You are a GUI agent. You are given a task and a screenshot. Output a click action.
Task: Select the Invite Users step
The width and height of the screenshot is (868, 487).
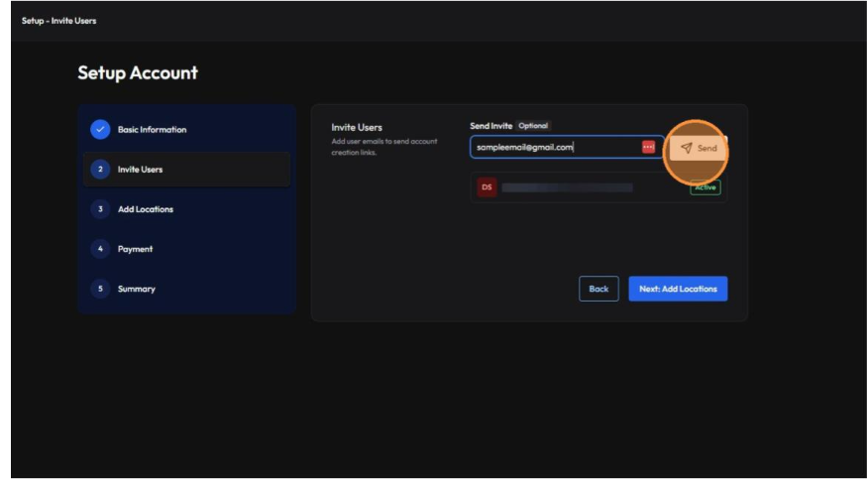[186, 170]
